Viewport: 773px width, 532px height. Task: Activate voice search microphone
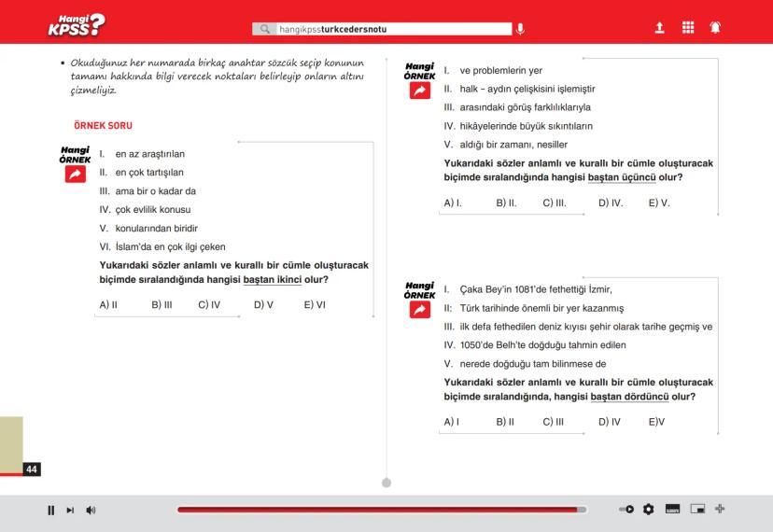520,30
